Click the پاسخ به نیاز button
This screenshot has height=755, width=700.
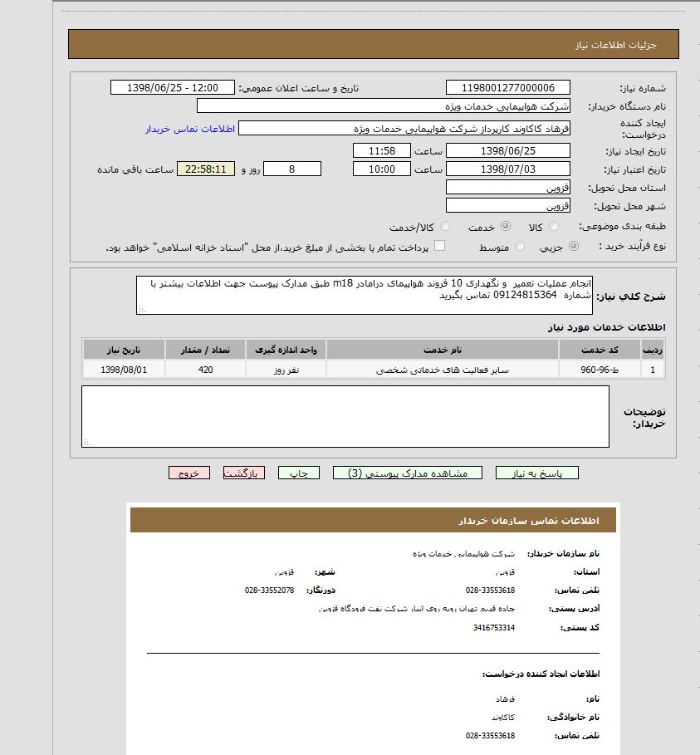[536, 473]
